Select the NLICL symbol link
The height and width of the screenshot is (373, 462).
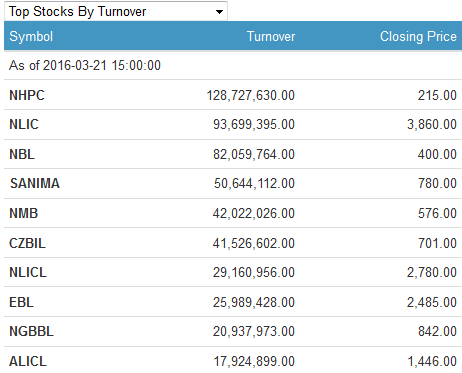pyautogui.click(x=28, y=272)
